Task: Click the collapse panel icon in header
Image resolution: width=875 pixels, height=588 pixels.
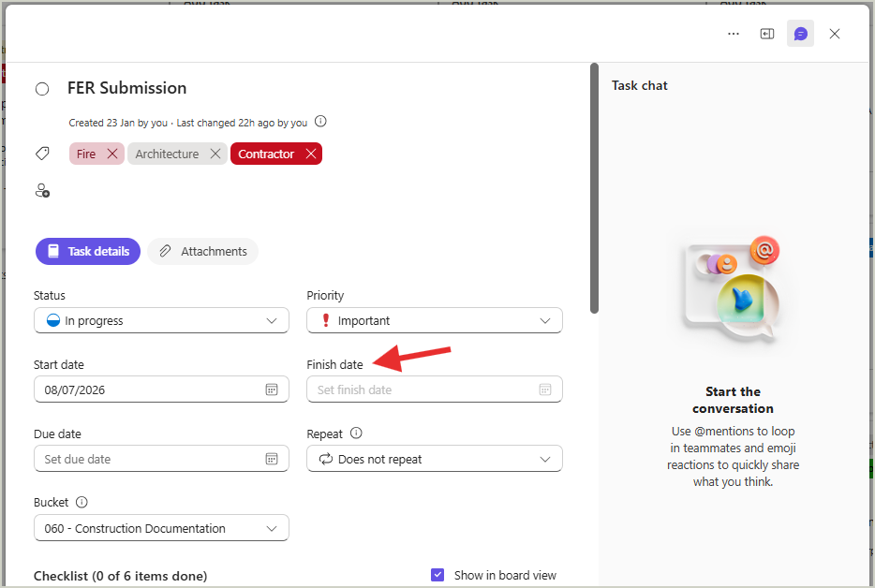Action: [x=767, y=34]
